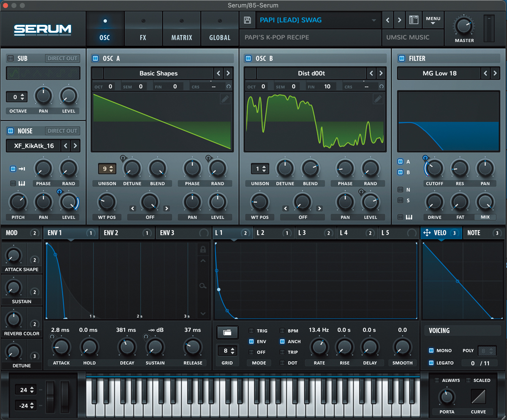Viewport: 507px width, 420px height.
Task: Enable the SUB oscillator
Action: [11, 58]
